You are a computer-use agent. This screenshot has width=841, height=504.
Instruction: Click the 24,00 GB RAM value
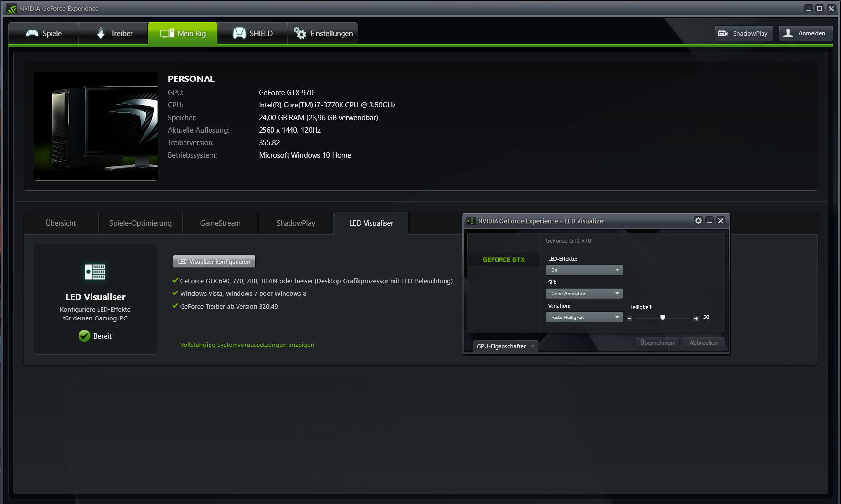pos(318,118)
